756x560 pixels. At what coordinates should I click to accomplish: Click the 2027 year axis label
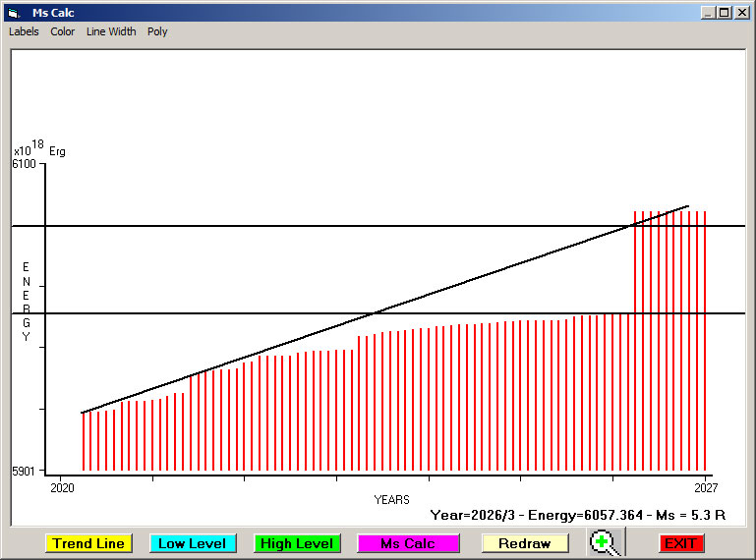(x=705, y=486)
